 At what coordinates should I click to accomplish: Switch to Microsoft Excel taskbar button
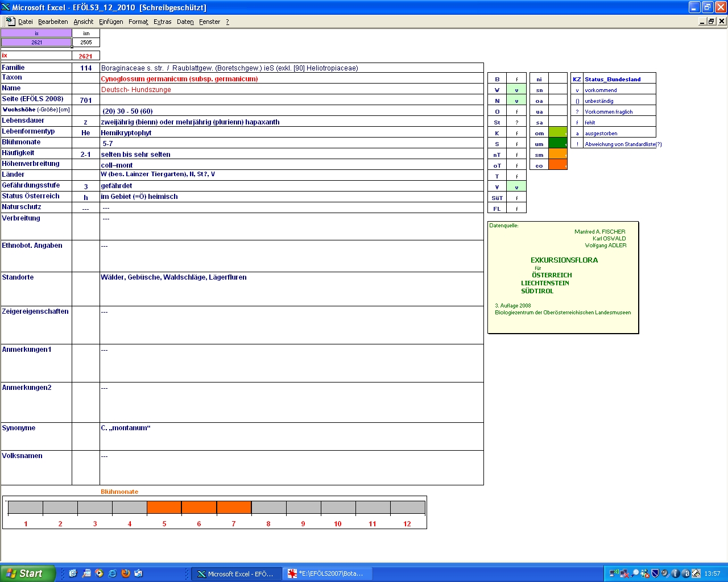tap(235, 574)
